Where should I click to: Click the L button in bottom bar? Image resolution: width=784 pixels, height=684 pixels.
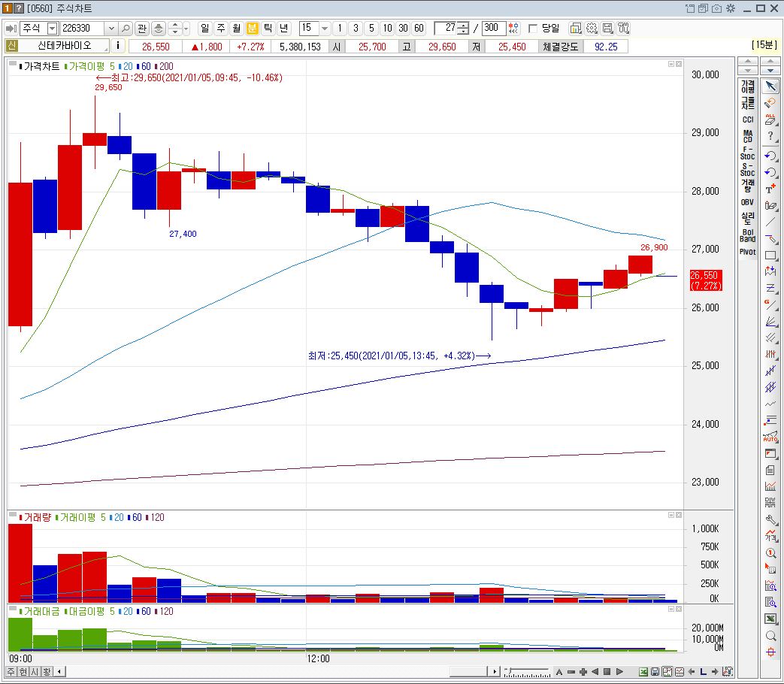point(703,671)
